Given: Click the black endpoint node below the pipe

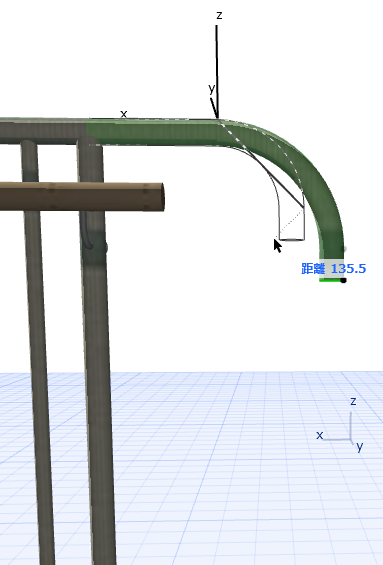Looking at the screenshot, I should [x=343, y=280].
